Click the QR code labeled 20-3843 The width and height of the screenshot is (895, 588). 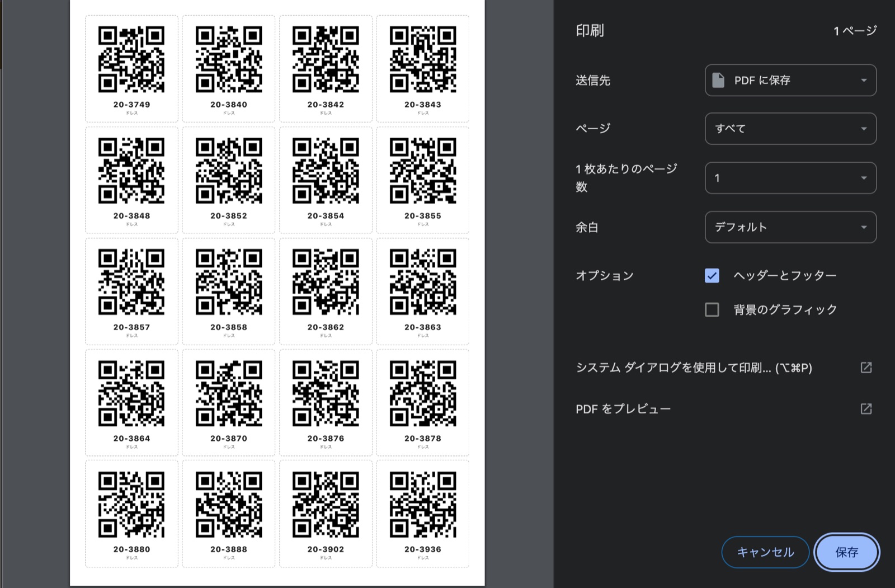423,59
